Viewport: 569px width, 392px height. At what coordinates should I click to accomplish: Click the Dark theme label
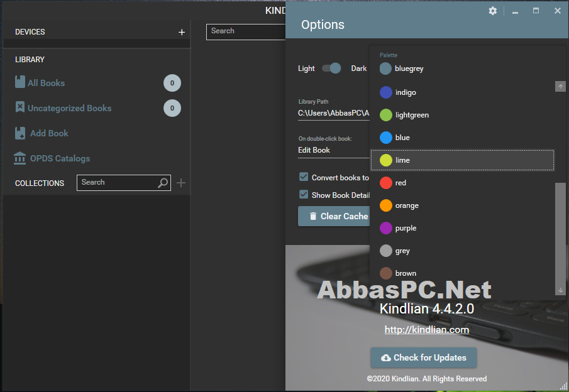pyautogui.click(x=359, y=68)
